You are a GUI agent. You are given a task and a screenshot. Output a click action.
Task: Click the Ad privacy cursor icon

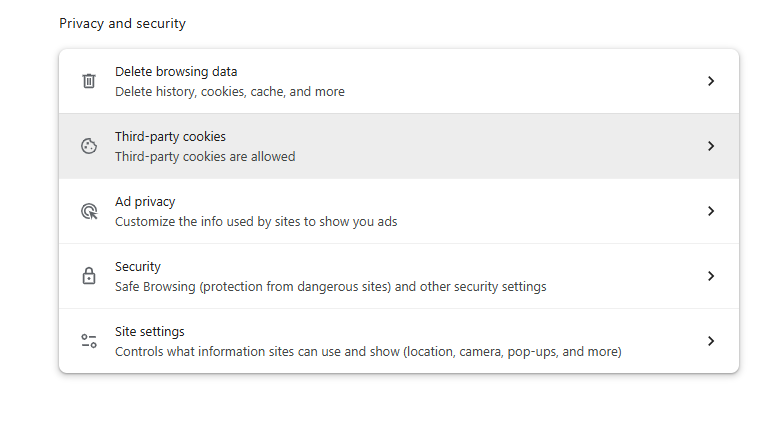[x=89, y=211]
